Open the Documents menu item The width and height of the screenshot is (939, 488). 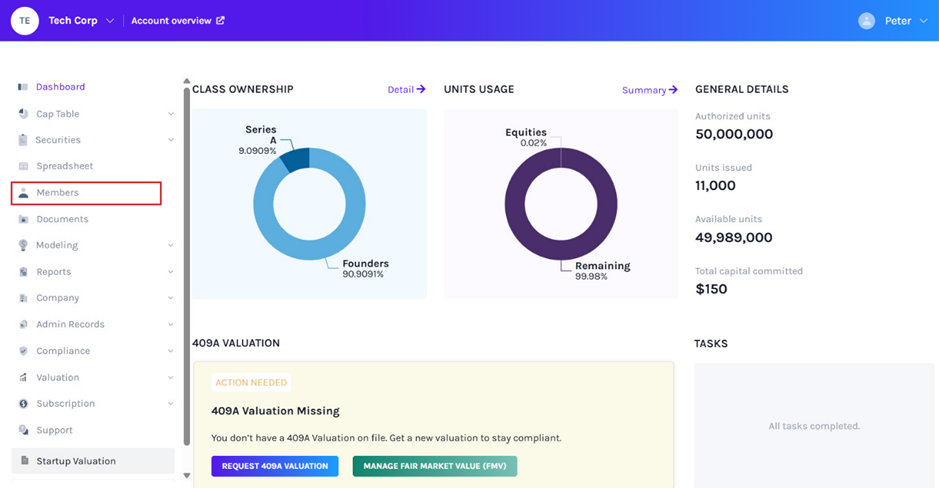pos(62,219)
